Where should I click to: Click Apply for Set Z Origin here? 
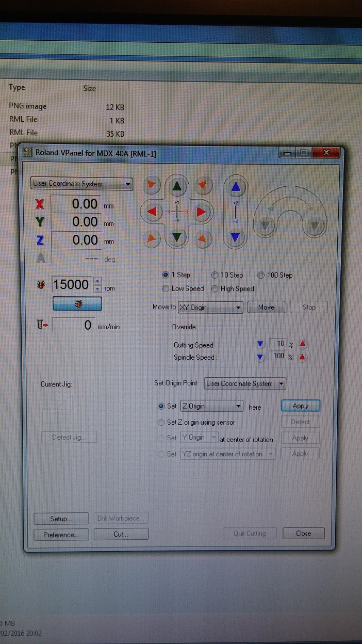pos(301,406)
